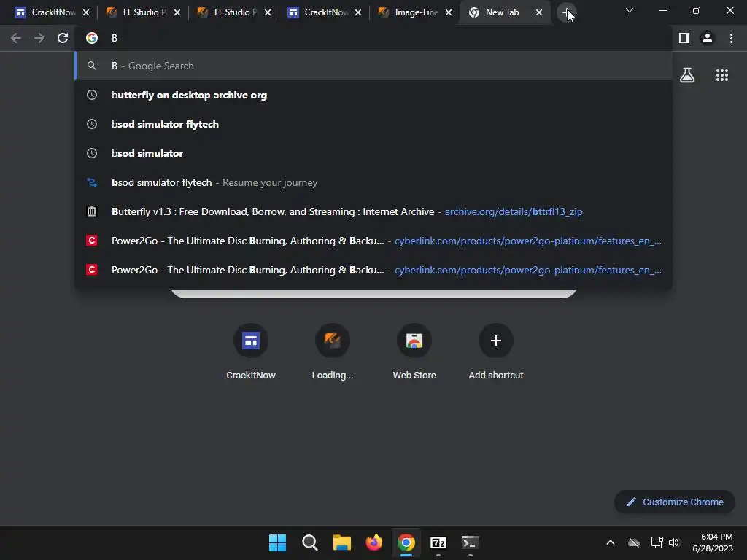The width and height of the screenshot is (747, 560).
Task: Open the second Power2Go cyberlink suggestion
Action: coord(373,270)
